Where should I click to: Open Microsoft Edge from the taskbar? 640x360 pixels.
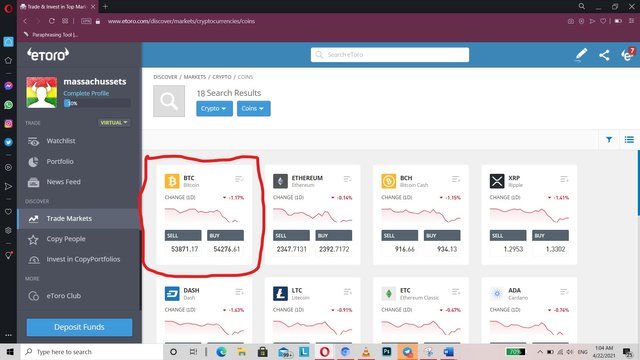(x=221, y=351)
